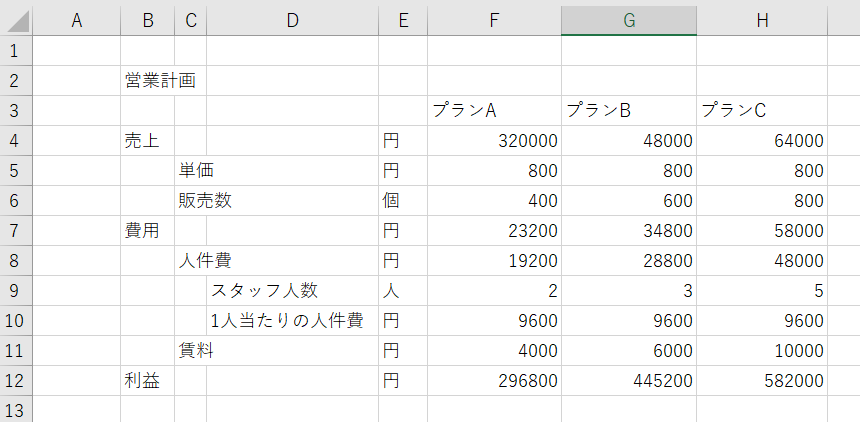The image size is (860, 422).
Task: Select column D header
Action: [x=292, y=21]
